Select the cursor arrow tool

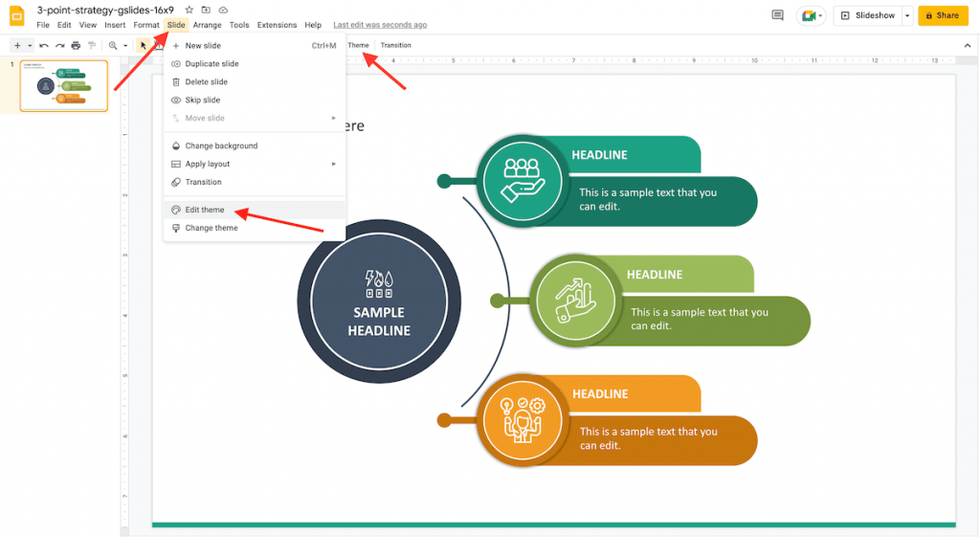point(143,45)
